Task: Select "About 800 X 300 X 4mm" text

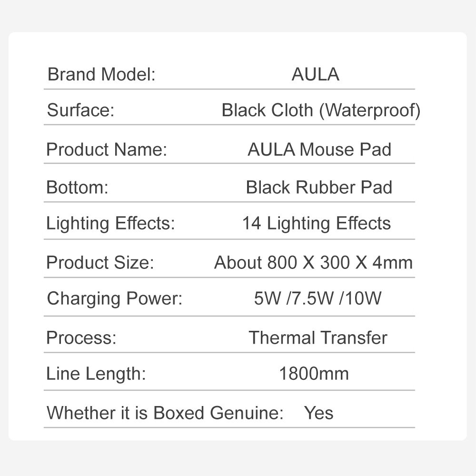Action: click(313, 262)
